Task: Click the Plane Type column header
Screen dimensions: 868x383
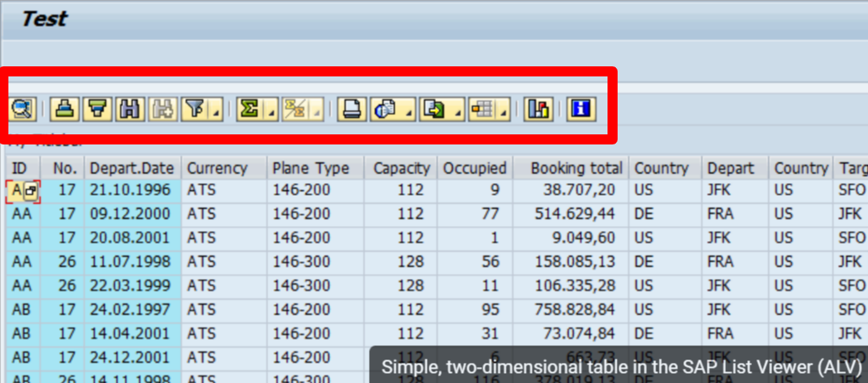Action: click(310, 168)
